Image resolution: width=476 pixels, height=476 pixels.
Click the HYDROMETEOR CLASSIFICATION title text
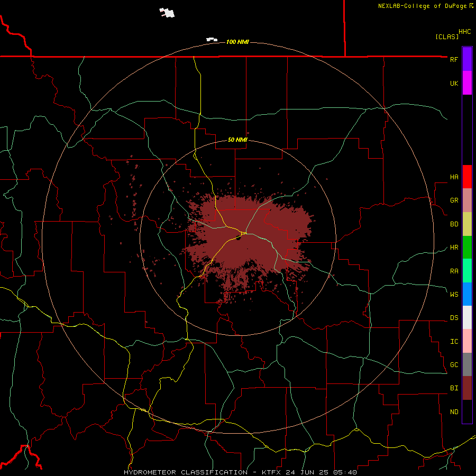coord(186,472)
